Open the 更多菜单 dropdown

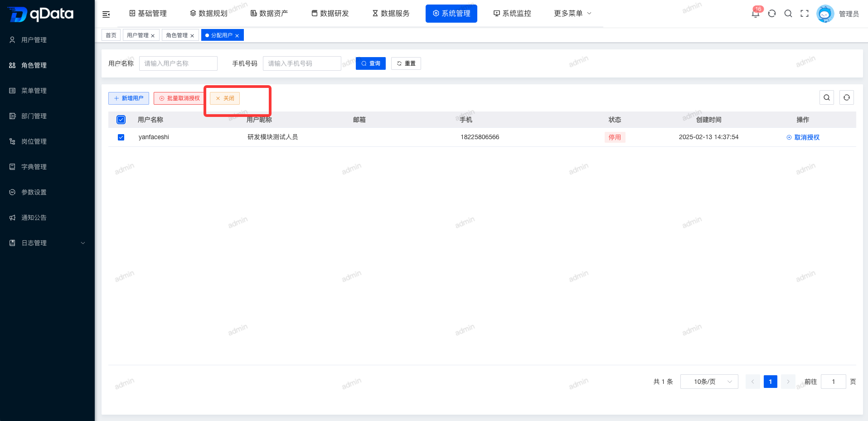click(572, 14)
